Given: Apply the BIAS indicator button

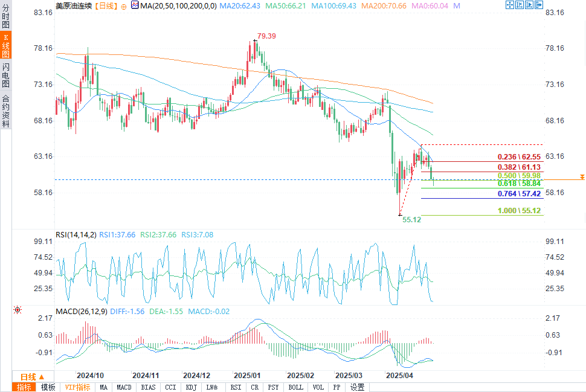Looking at the screenshot, I should 149,387.
